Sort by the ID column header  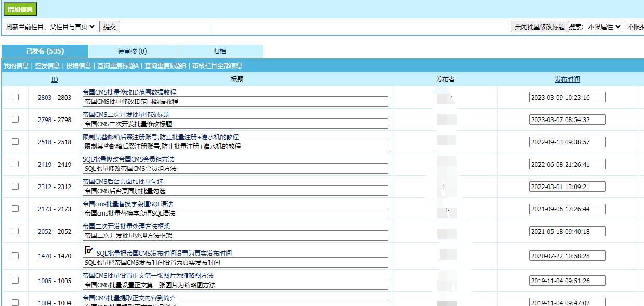pyautogui.click(x=55, y=79)
